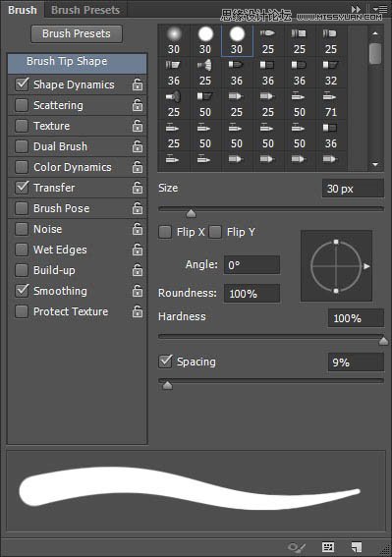Open the Preset Manager icon at panel bottom
The width and height of the screenshot is (392, 557).
point(328,547)
